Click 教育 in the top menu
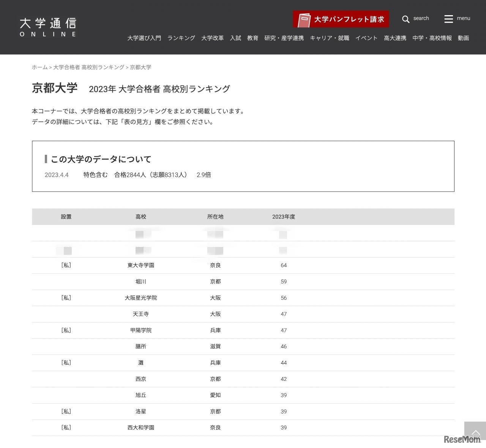 (252, 38)
